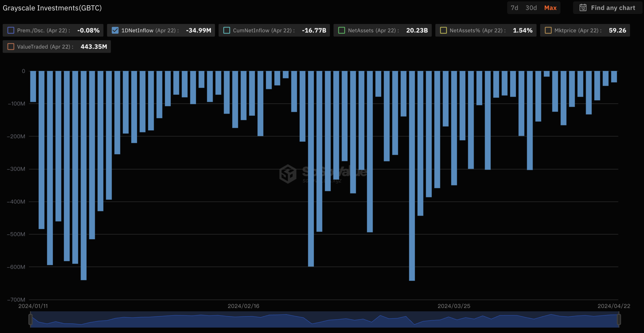This screenshot has width=644, height=333.
Task: Toggle the Prem./Dsc. checkbox
Action: coord(11,31)
